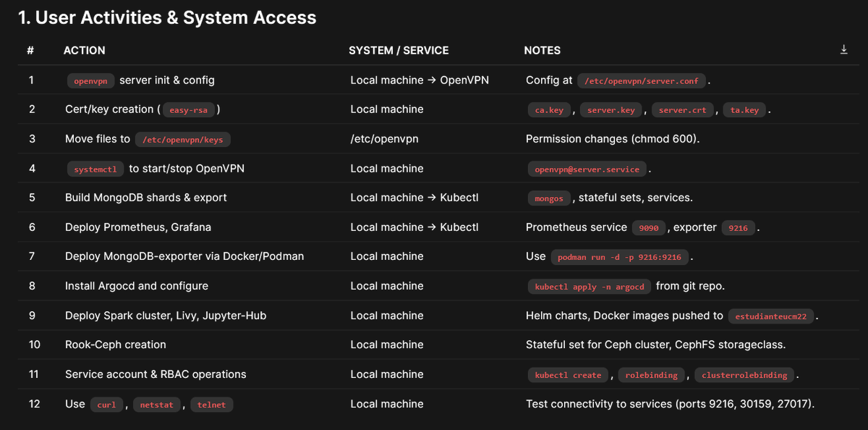868x430 pixels.
Task: Click 'Local machine → OpenVPN' cell in row 1
Action: pos(420,80)
